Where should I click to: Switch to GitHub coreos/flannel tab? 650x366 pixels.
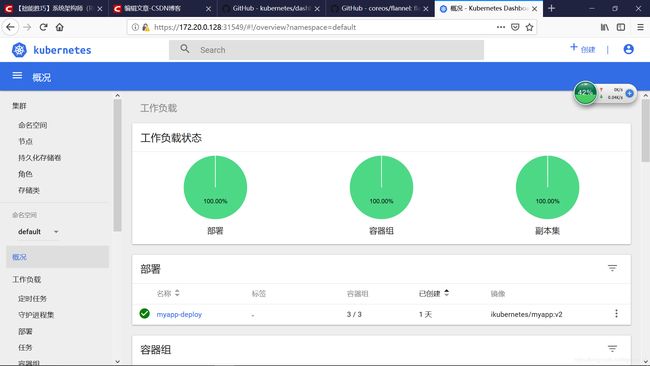[x=381, y=8]
